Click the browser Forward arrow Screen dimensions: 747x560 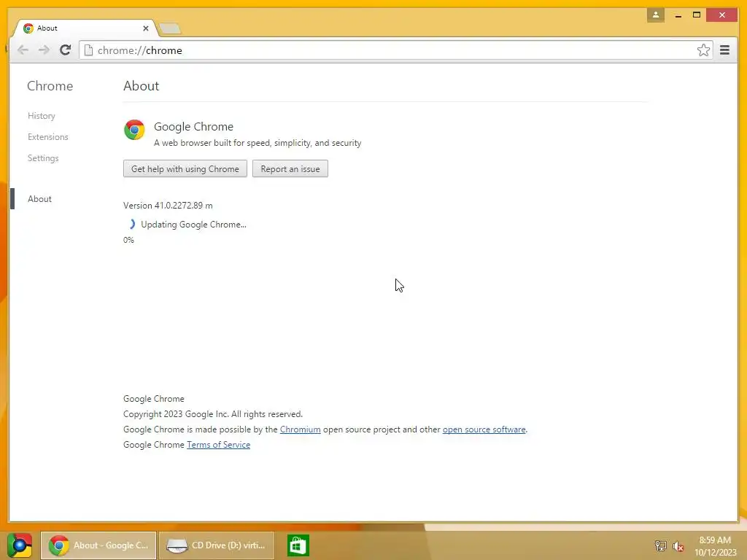click(44, 50)
